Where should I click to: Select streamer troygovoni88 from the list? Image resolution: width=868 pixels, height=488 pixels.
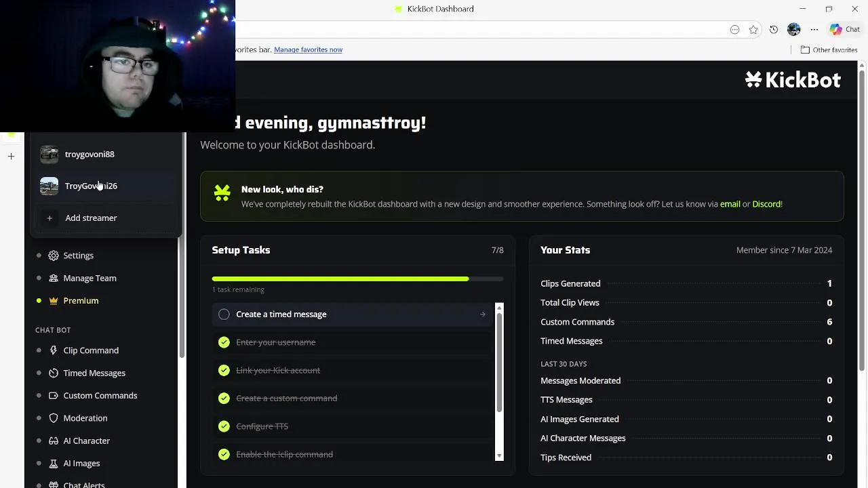pyautogui.click(x=106, y=155)
